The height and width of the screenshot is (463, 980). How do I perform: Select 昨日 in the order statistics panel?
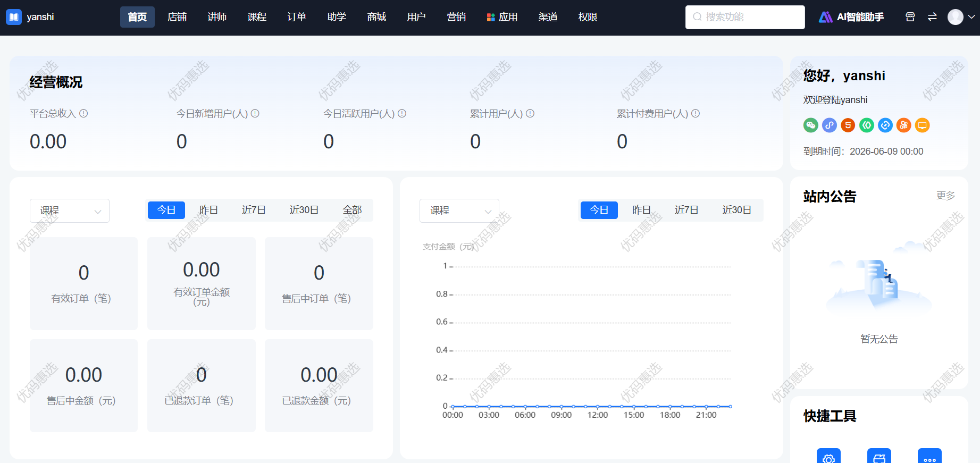coord(208,210)
